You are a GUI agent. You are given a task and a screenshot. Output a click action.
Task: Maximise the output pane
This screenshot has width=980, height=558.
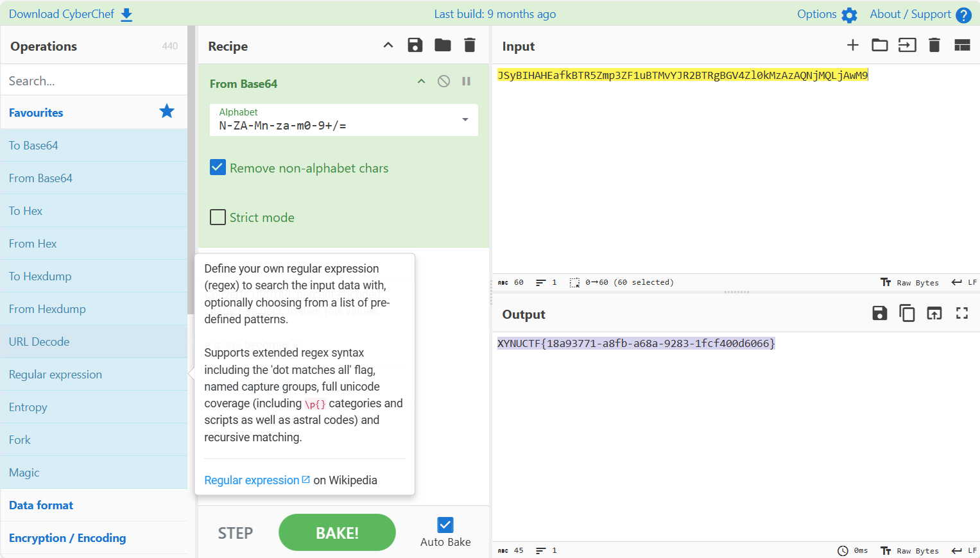coord(961,313)
